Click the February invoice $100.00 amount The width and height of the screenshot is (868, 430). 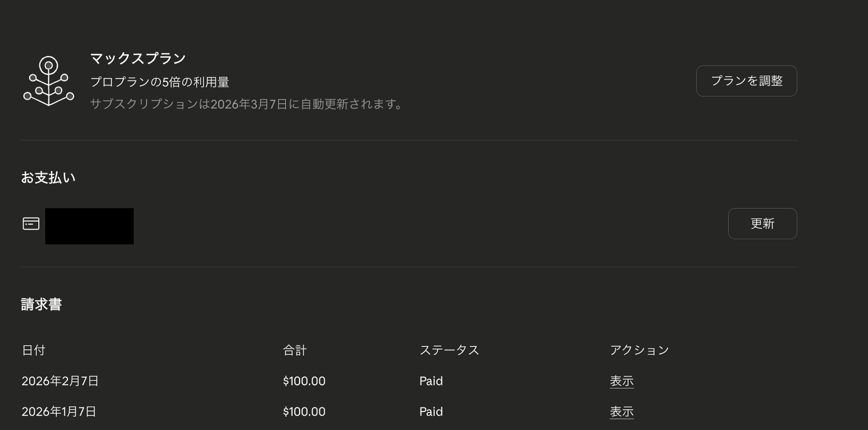(304, 381)
